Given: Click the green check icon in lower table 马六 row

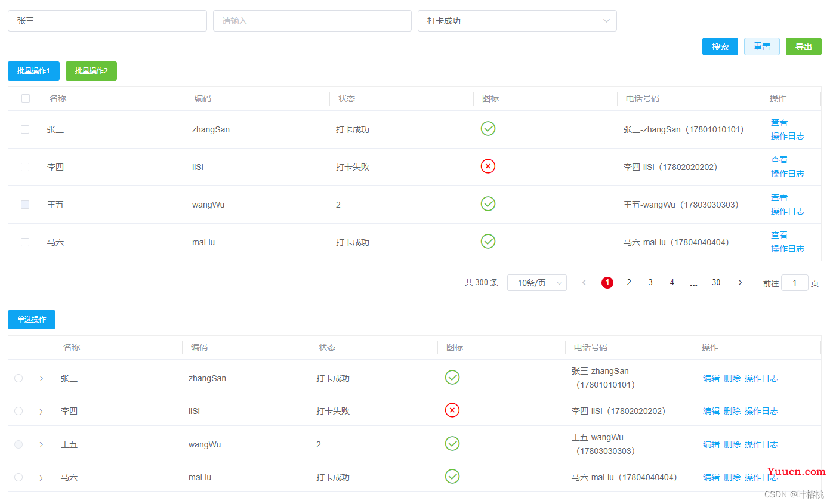Looking at the screenshot, I should [x=452, y=476].
